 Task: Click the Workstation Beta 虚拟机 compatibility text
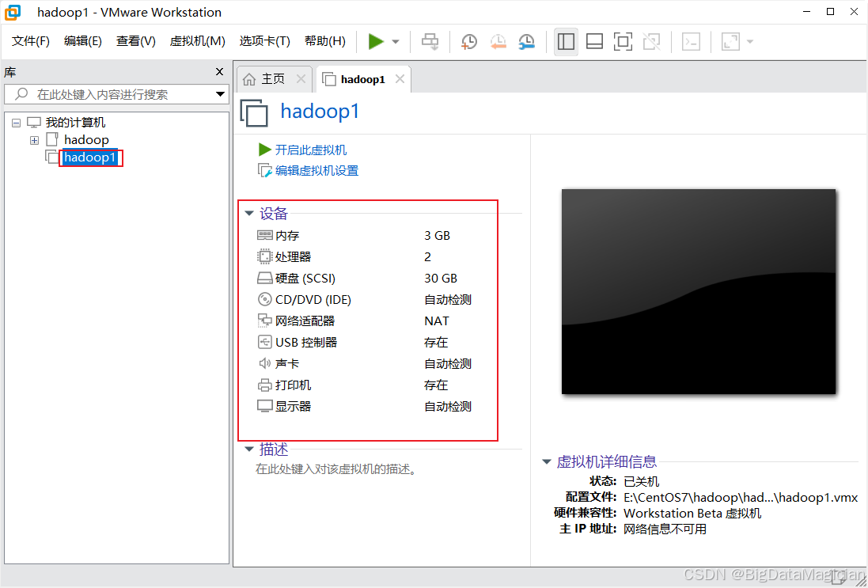[692, 514]
